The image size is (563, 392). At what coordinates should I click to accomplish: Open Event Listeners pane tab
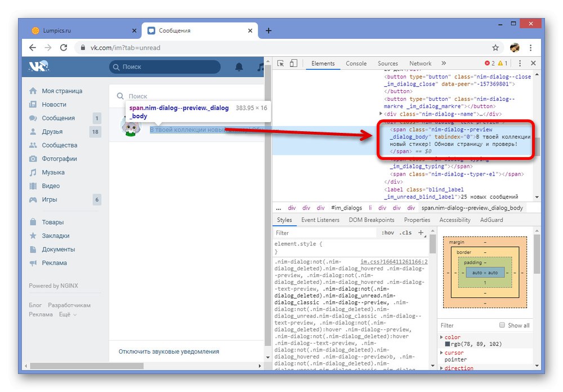320,220
